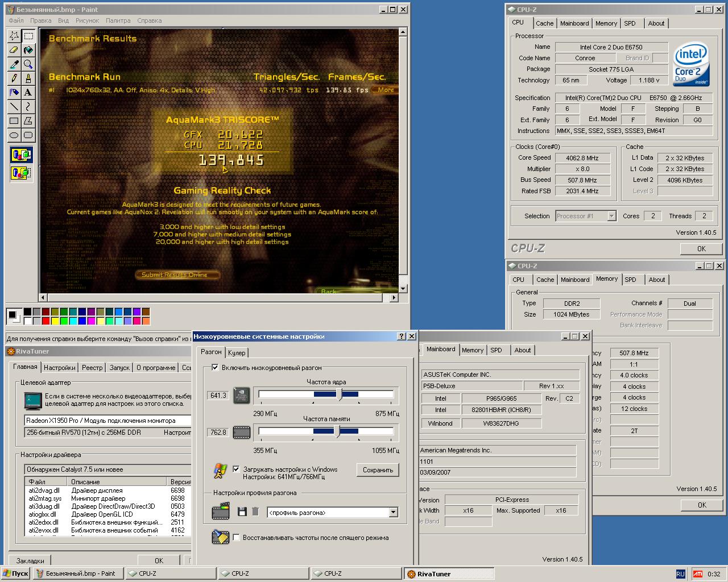Toggle 'Загружать настройки с Windows' checkbox
Image resolution: width=728 pixels, height=582 pixels.
coord(236,469)
